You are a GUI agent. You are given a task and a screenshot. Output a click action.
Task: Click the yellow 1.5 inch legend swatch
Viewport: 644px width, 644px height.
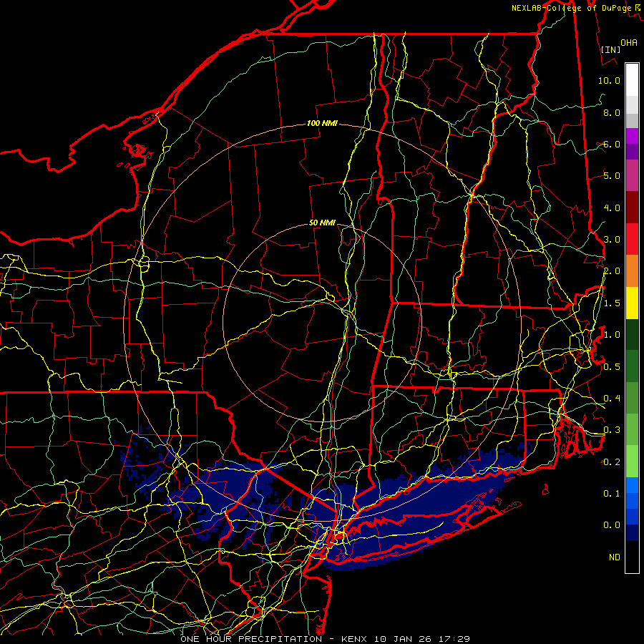point(632,303)
